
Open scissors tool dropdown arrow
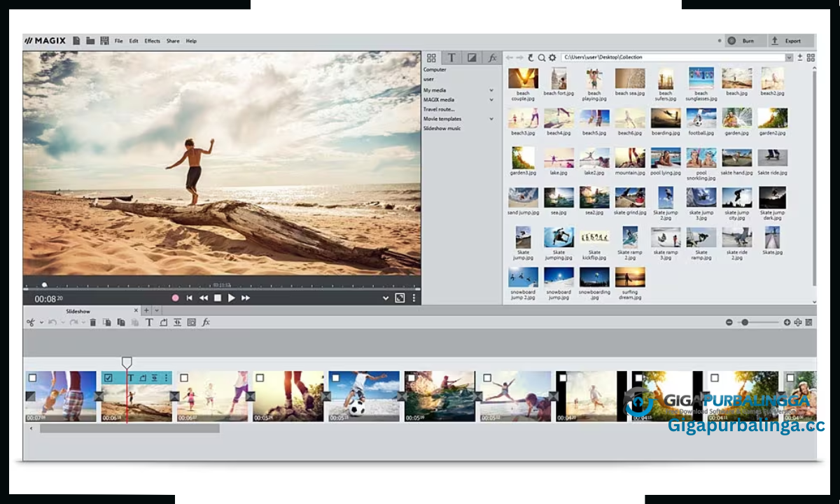41,322
